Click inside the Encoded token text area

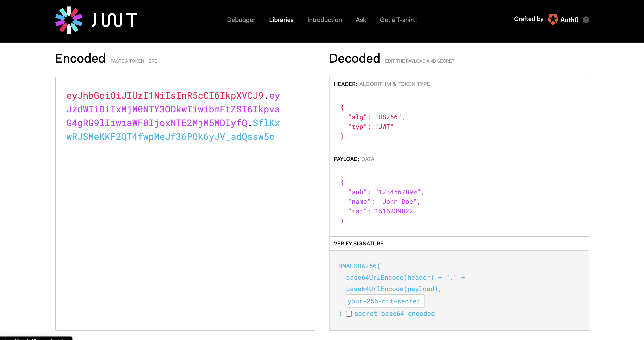tap(185, 225)
